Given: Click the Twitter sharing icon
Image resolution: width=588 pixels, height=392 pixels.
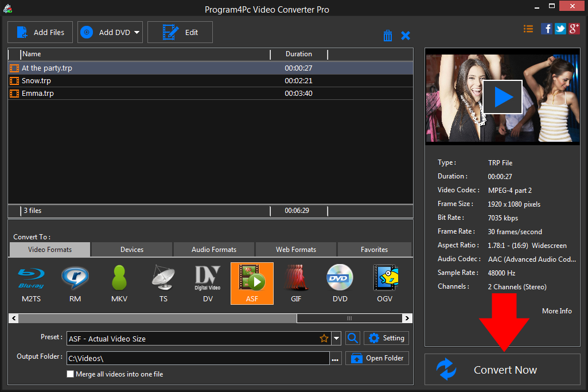Looking at the screenshot, I should (560, 28).
